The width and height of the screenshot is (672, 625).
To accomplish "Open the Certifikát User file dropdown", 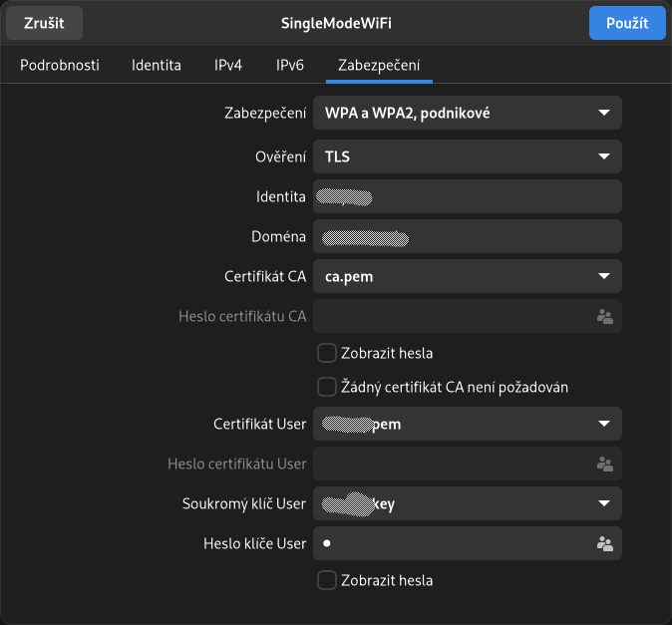I will (467, 424).
